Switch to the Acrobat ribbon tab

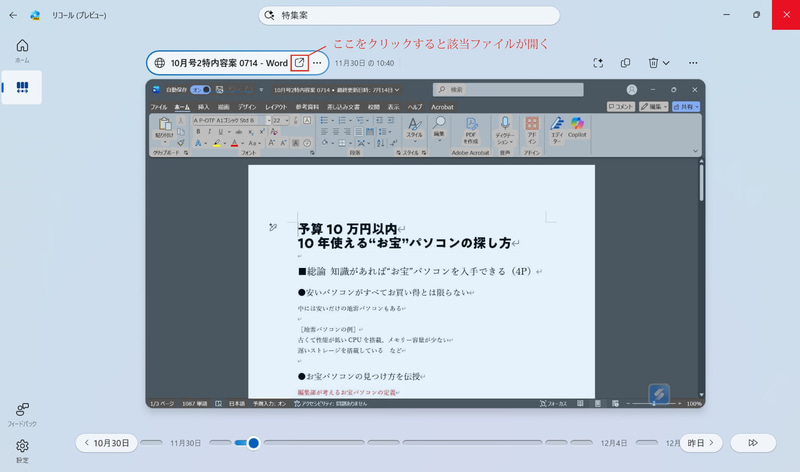click(442, 107)
